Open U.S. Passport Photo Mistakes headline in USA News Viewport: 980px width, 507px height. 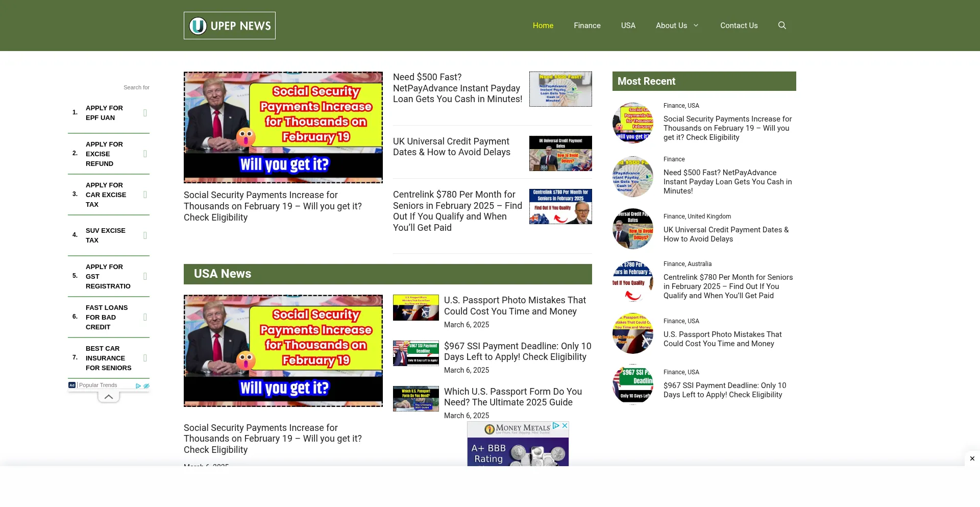515,306
